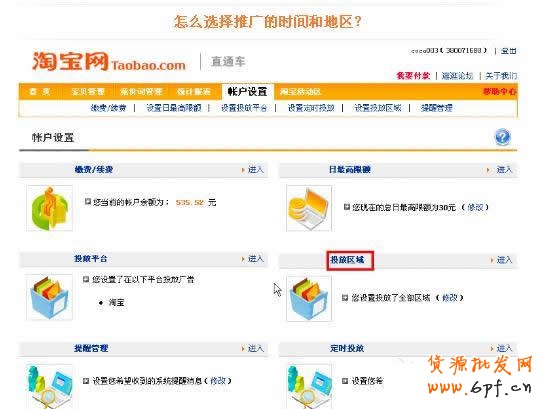Click the 投放平台 panel heading

[91, 259]
